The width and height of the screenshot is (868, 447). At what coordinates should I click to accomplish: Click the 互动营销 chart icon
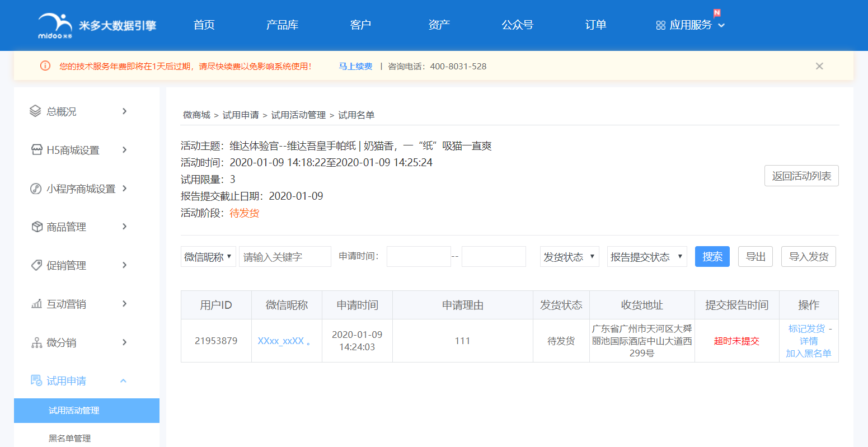coord(36,304)
